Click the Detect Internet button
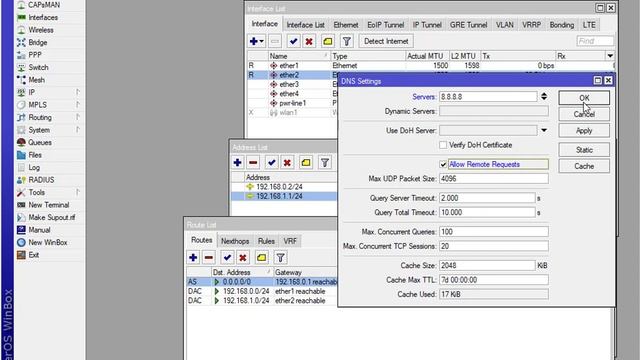The height and width of the screenshot is (360, 640). (x=386, y=41)
